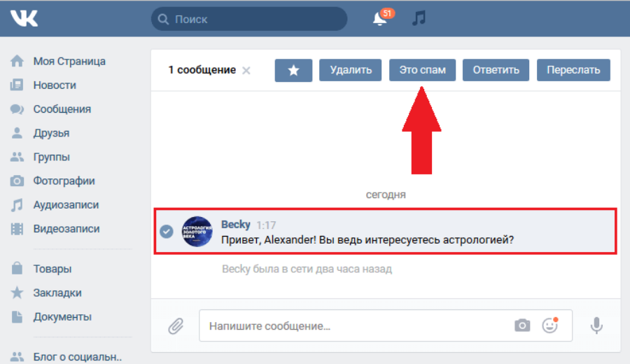Open Товары section

click(52, 269)
